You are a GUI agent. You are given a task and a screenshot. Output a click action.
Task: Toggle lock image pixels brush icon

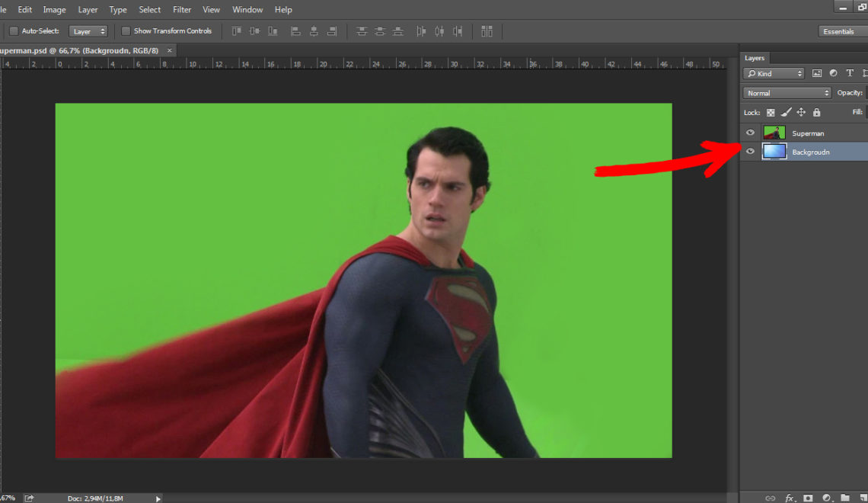[786, 113]
